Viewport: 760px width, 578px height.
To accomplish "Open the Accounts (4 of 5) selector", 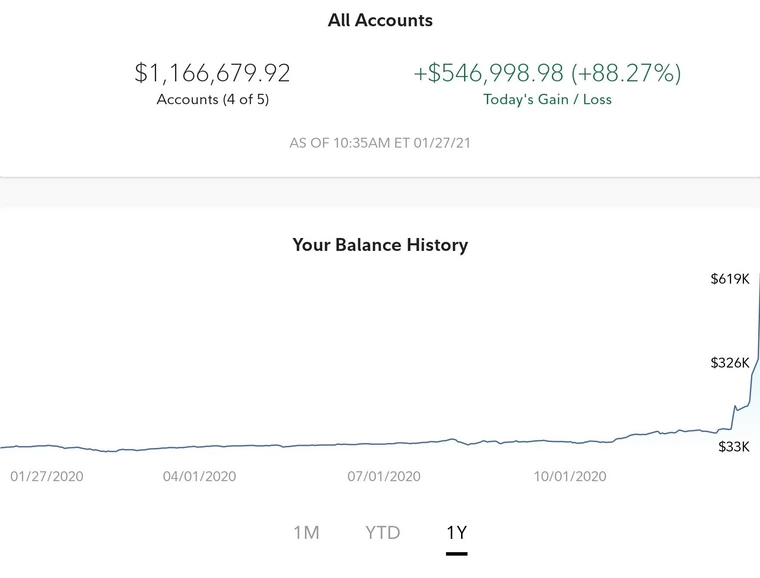I will tap(213, 99).
